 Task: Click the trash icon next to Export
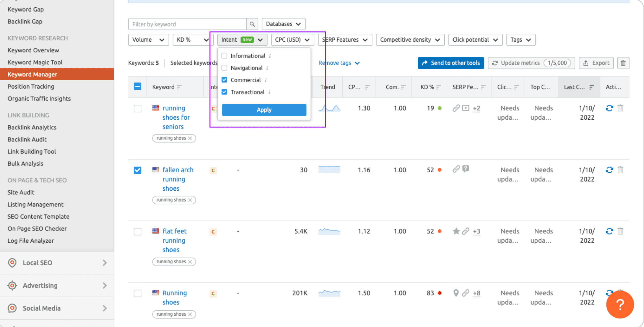(x=623, y=63)
